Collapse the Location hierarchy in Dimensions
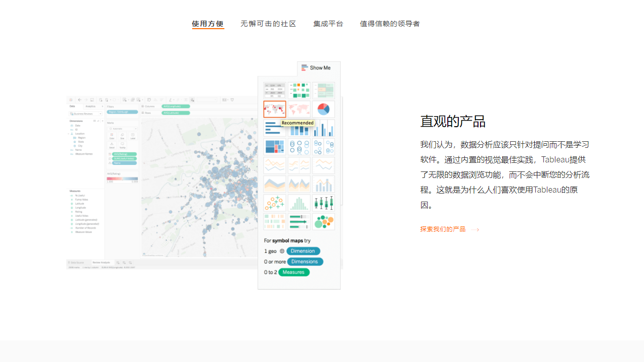The width and height of the screenshot is (644, 362). pos(68,134)
